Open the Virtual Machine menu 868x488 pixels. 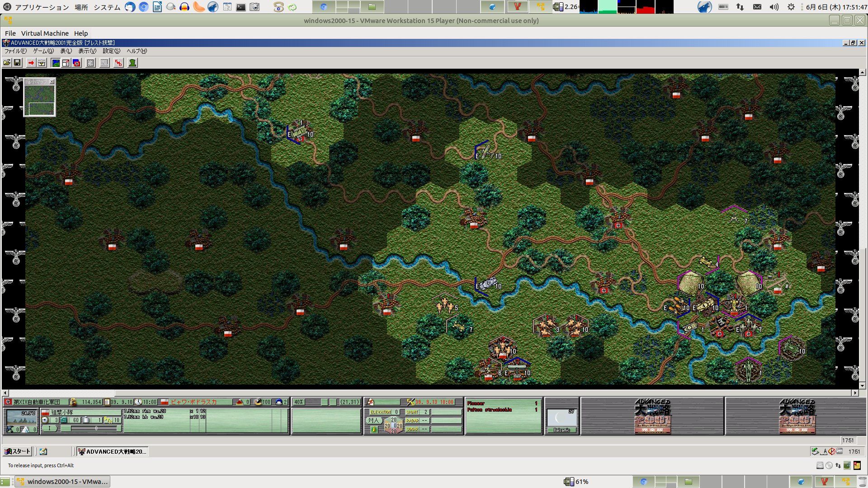(x=45, y=33)
